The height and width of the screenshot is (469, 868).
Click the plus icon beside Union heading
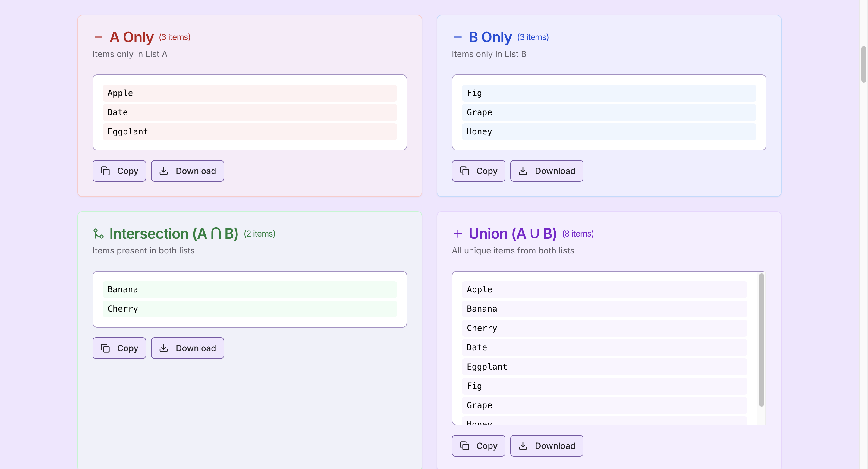pos(458,234)
